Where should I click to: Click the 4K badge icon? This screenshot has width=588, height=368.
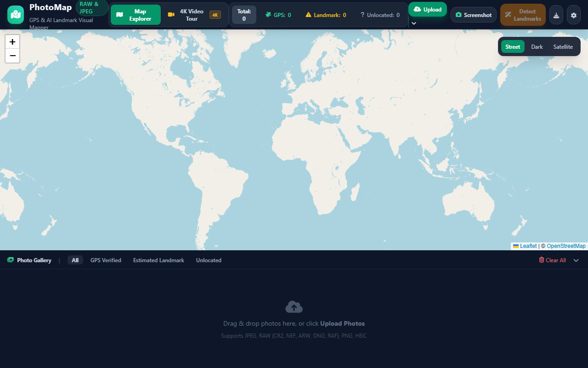[x=215, y=15]
